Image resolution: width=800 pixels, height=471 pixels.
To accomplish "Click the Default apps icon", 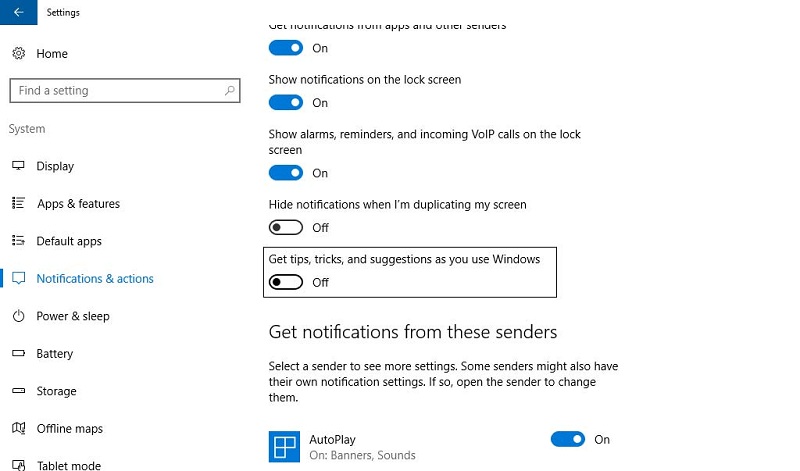I will (x=18, y=241).
